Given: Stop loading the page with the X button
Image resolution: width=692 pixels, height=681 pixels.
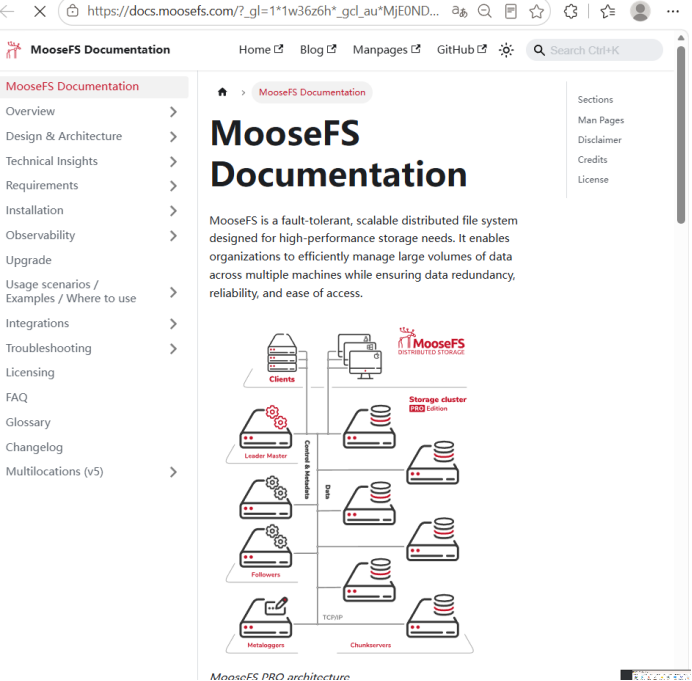Looking at the screenshot, I should pyautogui.click(x=40, y=11).
